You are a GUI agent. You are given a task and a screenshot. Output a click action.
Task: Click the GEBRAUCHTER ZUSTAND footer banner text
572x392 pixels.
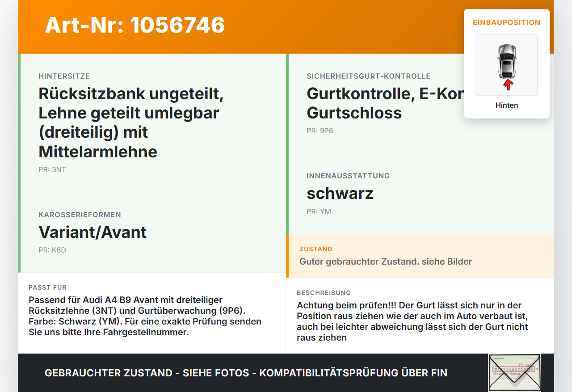246,373
